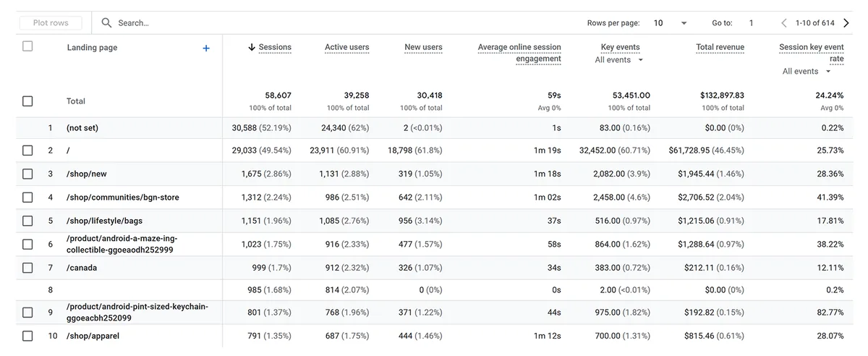The width and height of the screenshot is (868, 356).
Task: Click the /shop/new landing page text
Action: point(87,174)
